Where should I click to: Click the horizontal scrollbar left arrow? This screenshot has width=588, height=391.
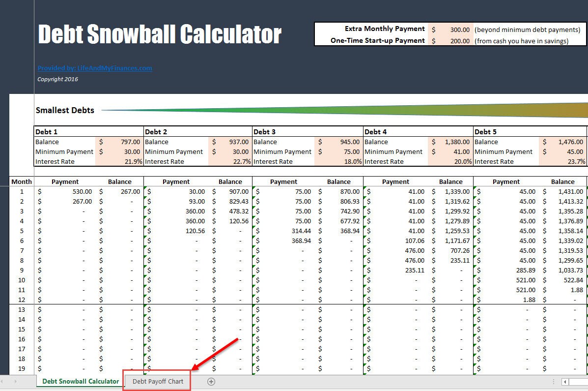(x=565, y=382)
